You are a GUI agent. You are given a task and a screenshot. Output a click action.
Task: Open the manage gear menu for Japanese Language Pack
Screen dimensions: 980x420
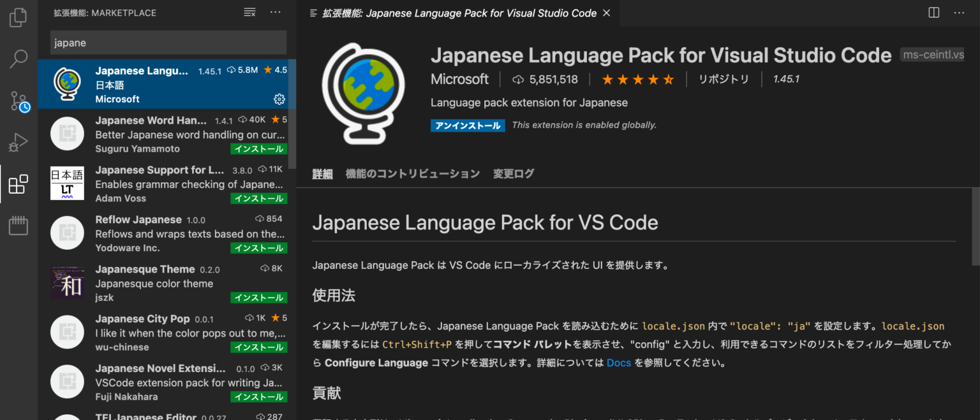pos(279,99)
